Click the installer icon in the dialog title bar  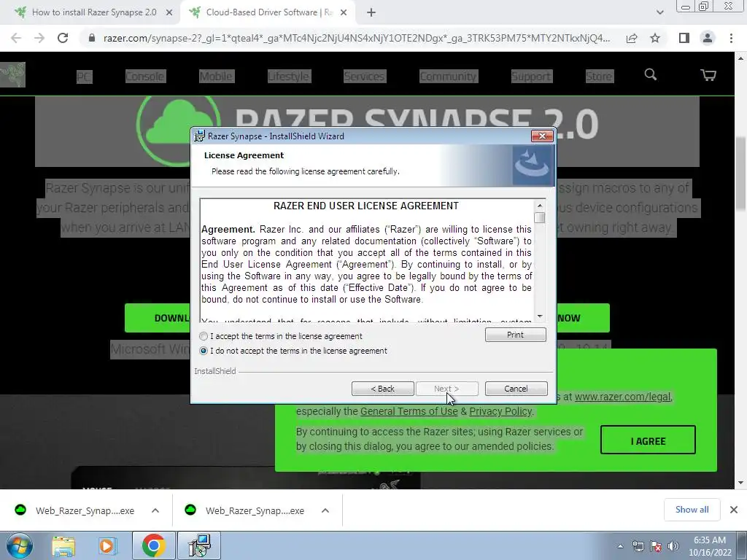[x=200, y=136]
